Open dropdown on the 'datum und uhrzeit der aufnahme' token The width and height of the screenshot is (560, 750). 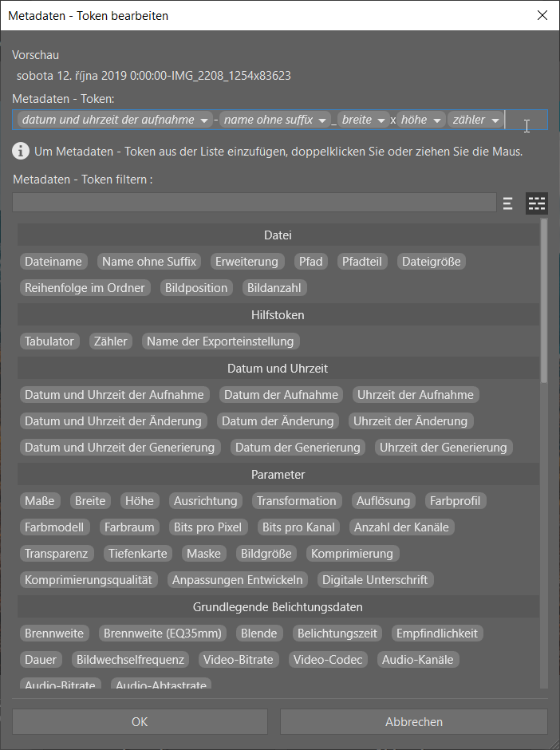tap(206, 119)
